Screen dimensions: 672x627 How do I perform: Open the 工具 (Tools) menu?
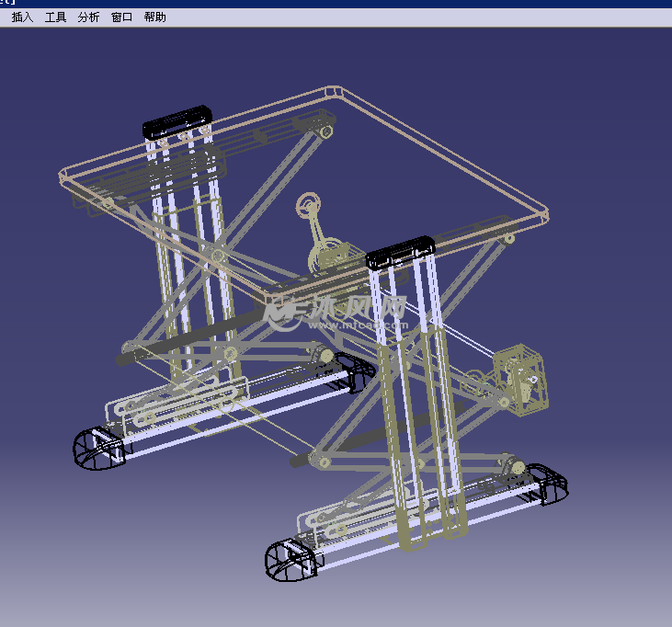(55, 17)
